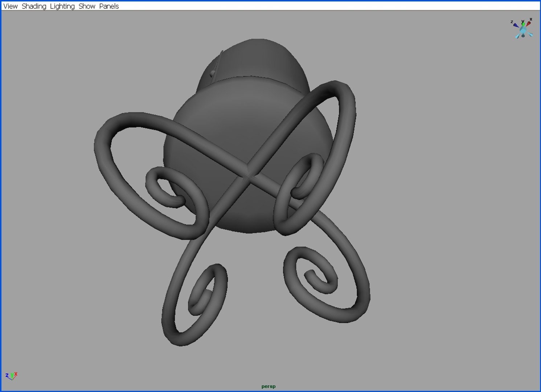541x392 pixels.
Task: Select the crossing point of the scroll legs
Action: coord(250,175)
